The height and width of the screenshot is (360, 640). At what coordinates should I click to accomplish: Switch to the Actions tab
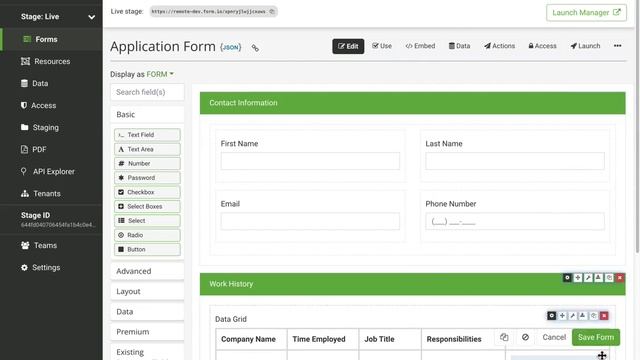pyautogui.click(x=499, y=46)
